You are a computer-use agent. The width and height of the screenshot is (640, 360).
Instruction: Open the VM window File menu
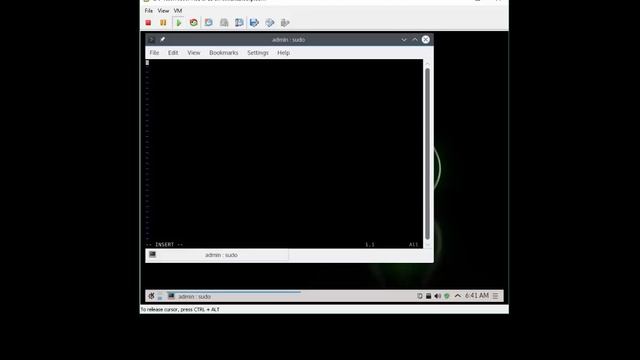click(149, 11)
